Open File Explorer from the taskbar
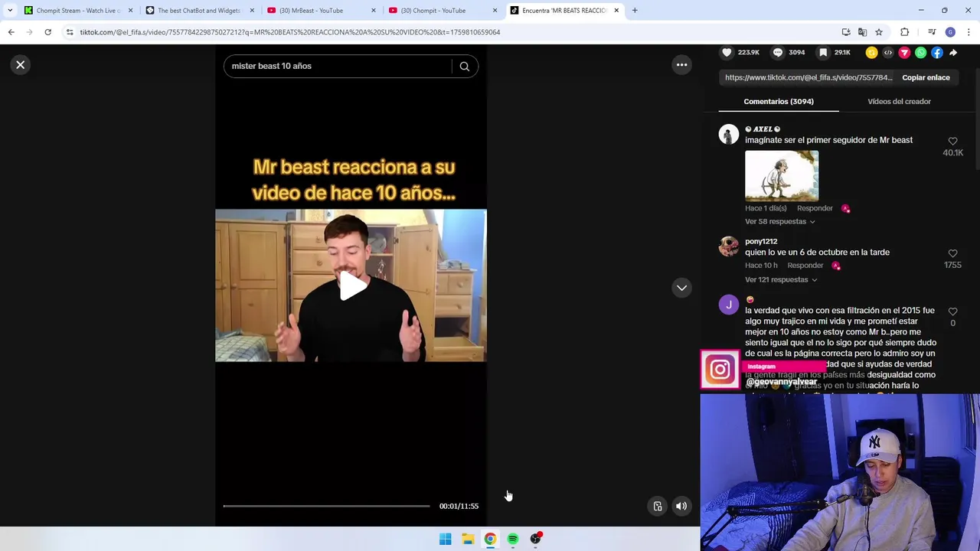The image size is (980, 551). coord(468,539)
